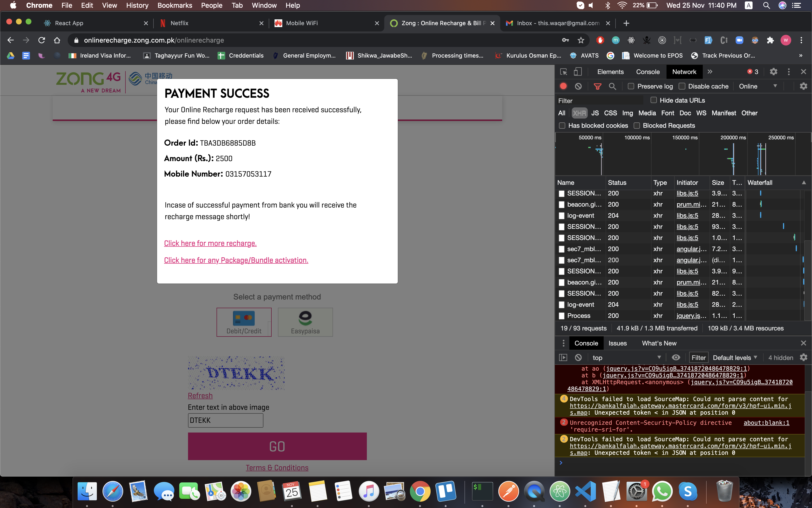Select the Easypaisa payment method
The width and height of the screenshot is (812, 508).
(305, 322)
